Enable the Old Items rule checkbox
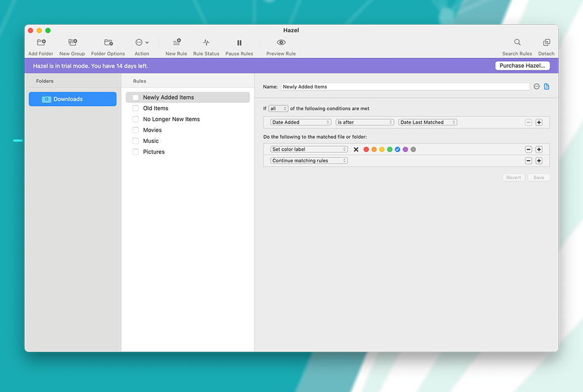Screen dimensions: 583x392 click(136, 109)
